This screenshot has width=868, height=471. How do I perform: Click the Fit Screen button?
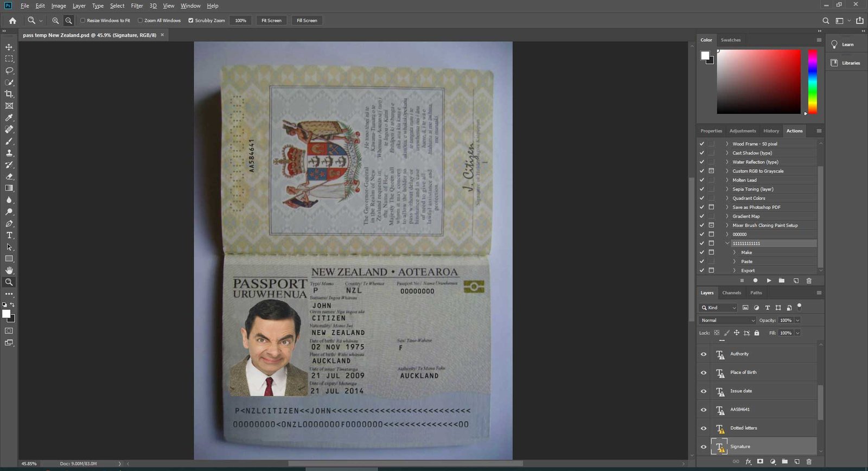[x=271, y=21]
